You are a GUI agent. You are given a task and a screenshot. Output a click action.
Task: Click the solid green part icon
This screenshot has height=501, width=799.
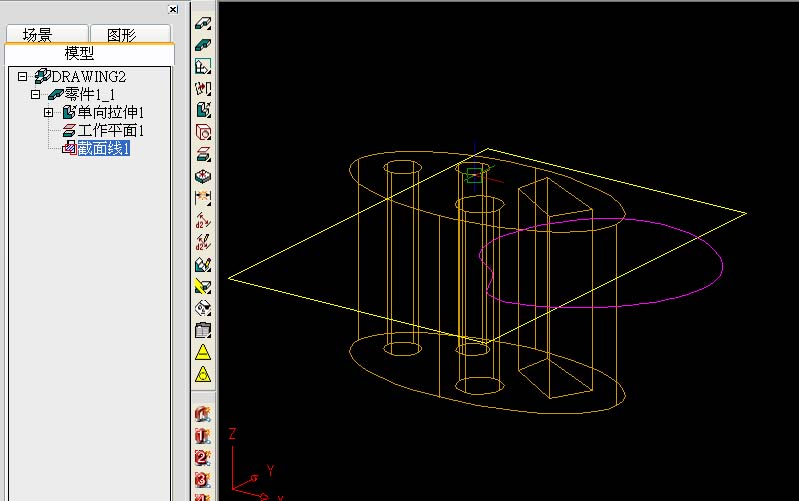[x=203, y=45]
